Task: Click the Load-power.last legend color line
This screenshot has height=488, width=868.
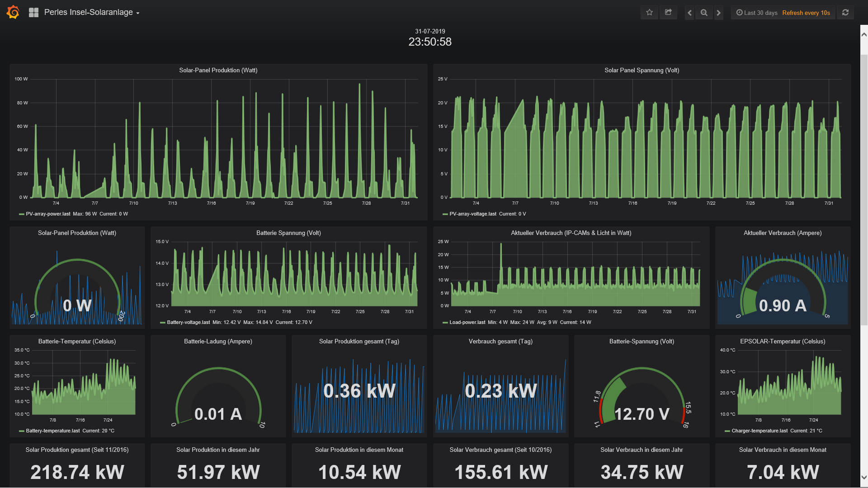Action: point(445,323)
